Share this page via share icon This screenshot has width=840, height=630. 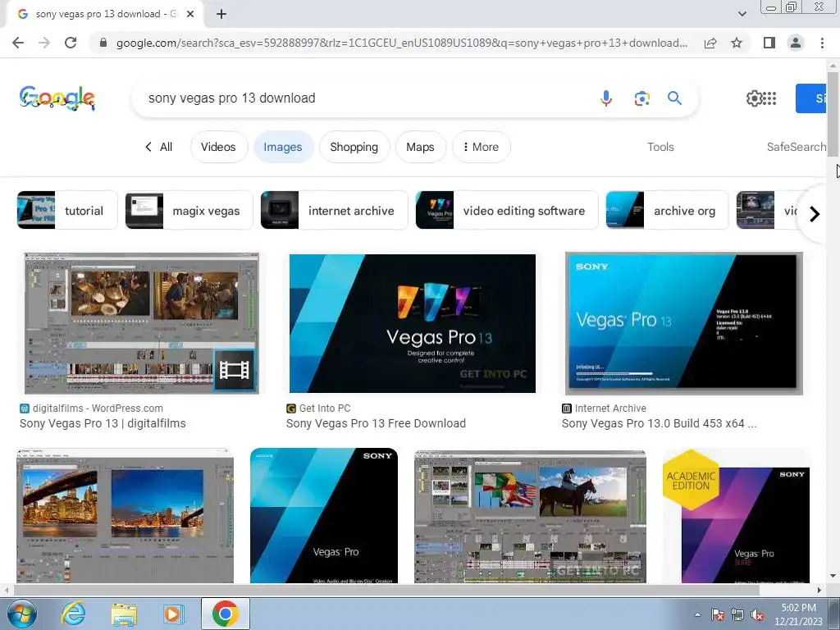point(710,43)
